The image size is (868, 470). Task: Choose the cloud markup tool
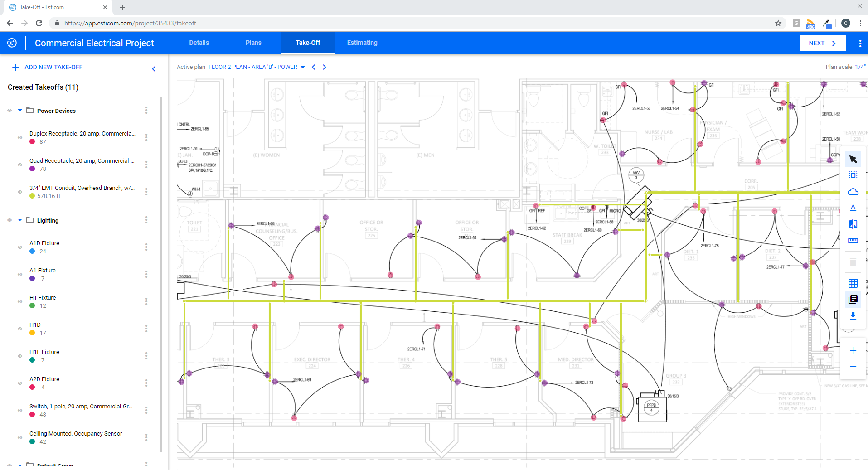tap(853, 192)
